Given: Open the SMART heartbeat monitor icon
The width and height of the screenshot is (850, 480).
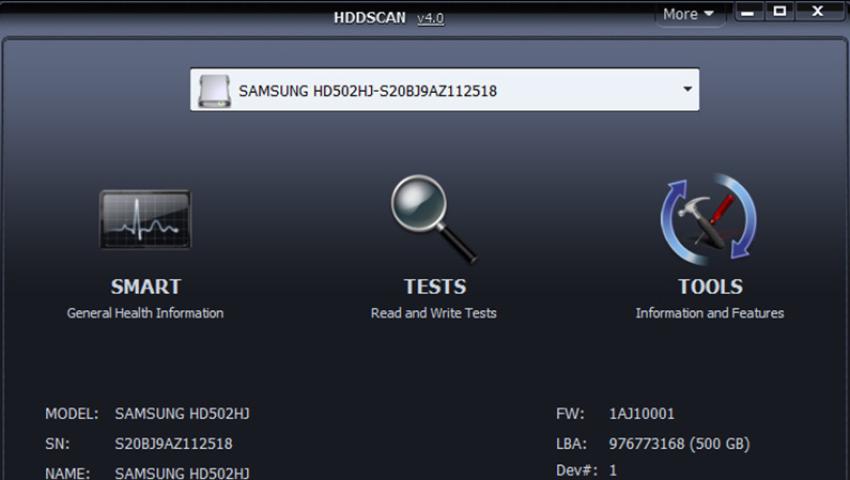Looking at the screenshot, I should (x=145, y=220).
